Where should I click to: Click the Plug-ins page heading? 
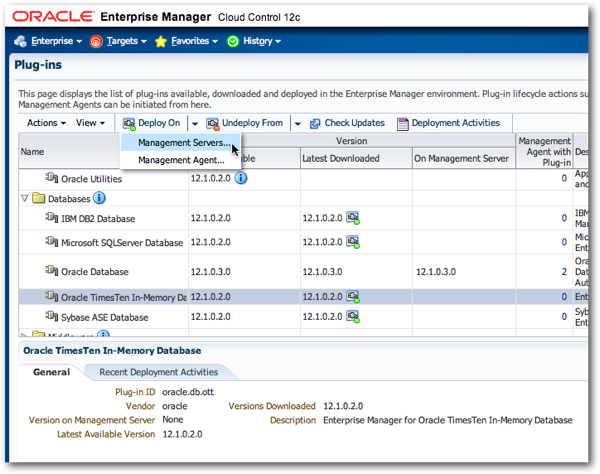[38, 65]
